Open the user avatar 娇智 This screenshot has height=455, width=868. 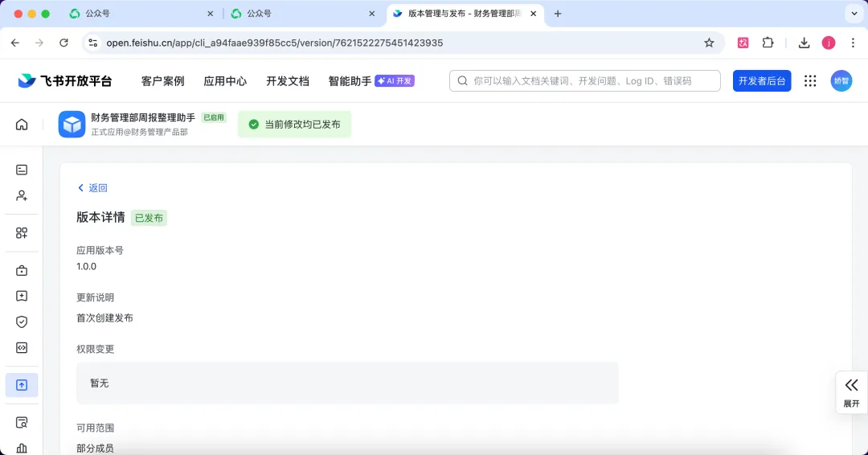841,81
